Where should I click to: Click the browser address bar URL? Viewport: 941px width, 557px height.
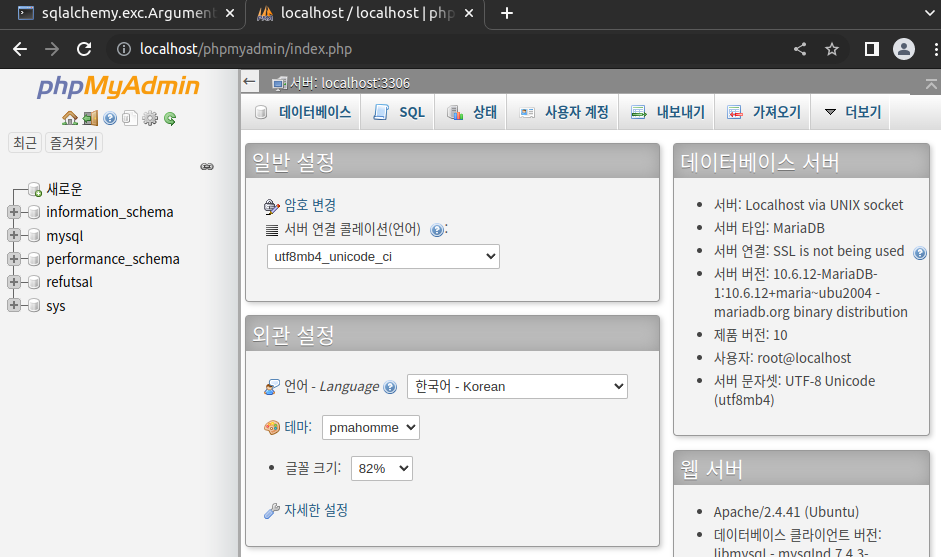tap(245, 49)
